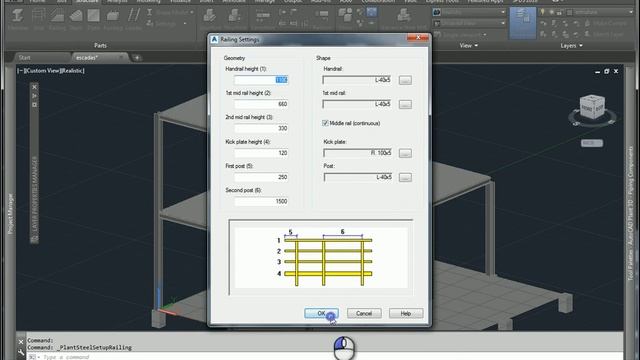Browse for the 1st mid rail shape
The image size is (640, 360).
coord(405,104)
